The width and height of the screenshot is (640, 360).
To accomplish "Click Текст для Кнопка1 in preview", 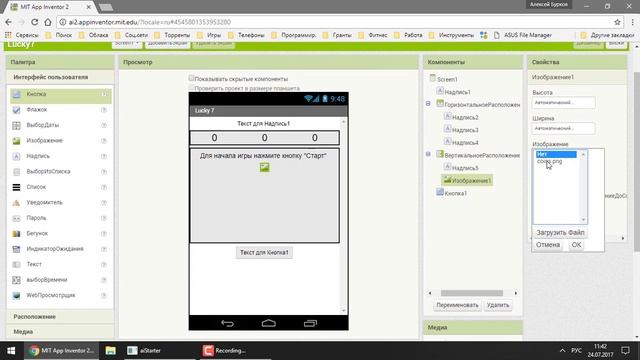I will pos(264,252).
